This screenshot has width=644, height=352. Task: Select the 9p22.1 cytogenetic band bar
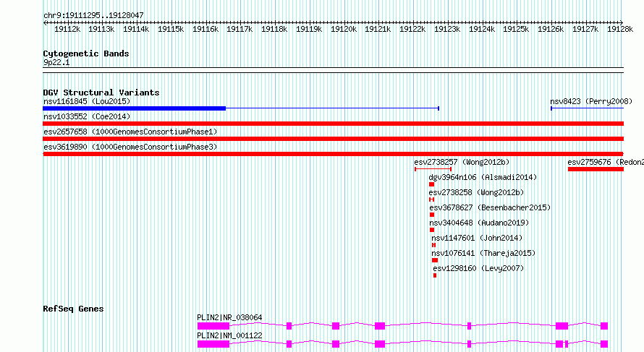coord(333,70)
